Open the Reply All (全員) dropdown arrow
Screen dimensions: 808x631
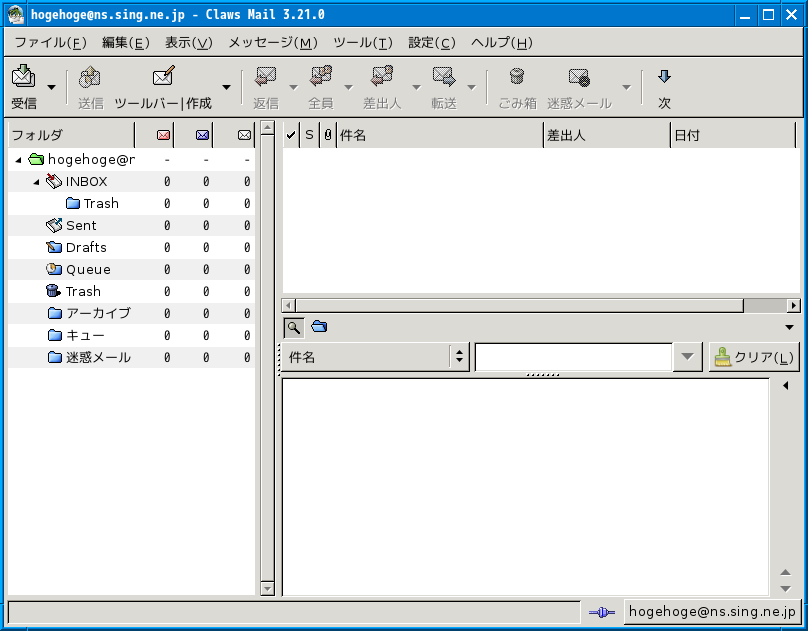[x=348, y=87]
